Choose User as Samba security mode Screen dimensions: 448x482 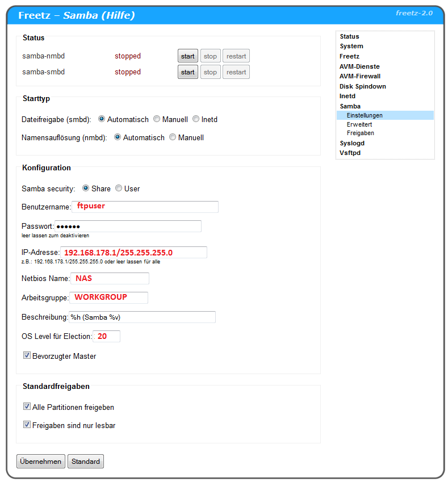click(x=119, y=188)
